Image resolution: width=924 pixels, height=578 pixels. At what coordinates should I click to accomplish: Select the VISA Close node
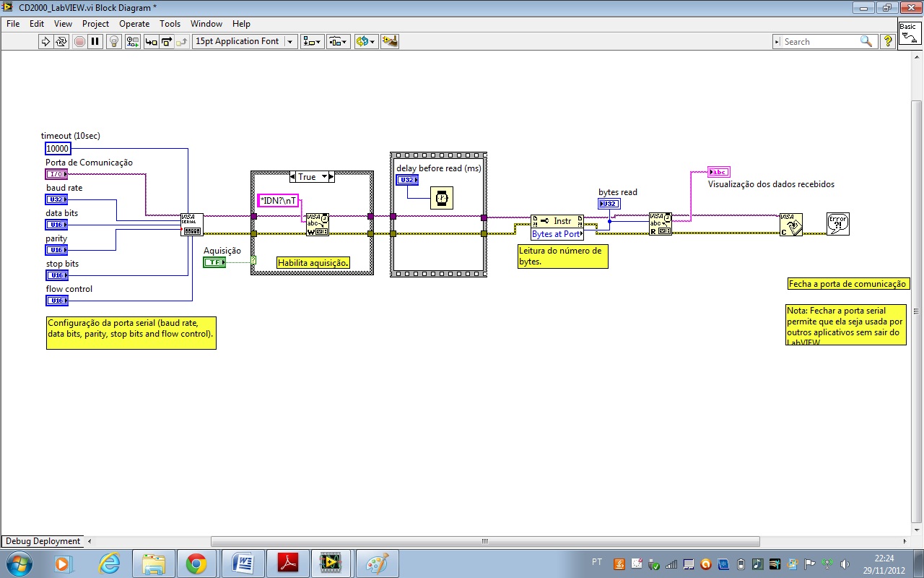790,225
